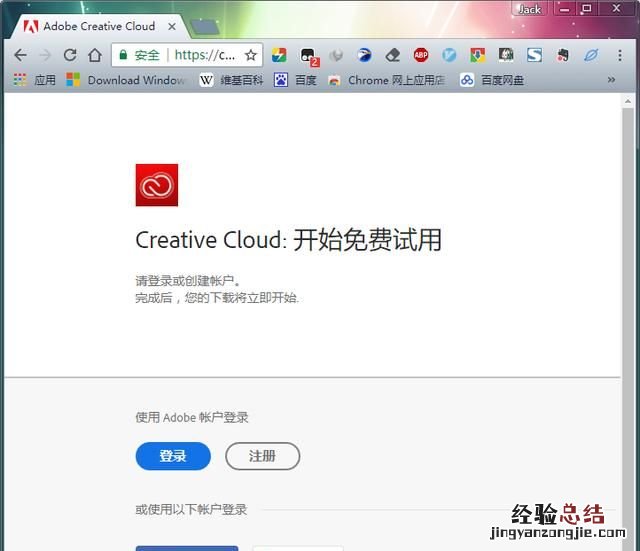Open the blue S extension icon
Viewport: 640px width, 551px height.
[534, 55]
